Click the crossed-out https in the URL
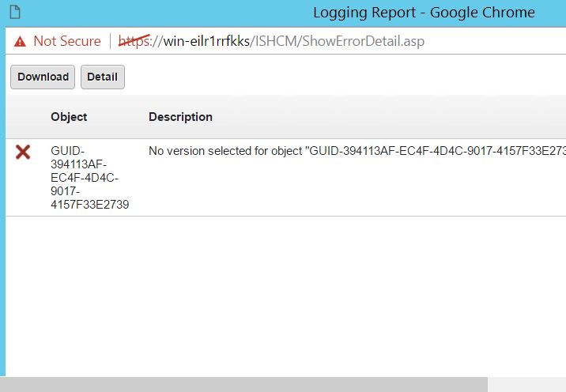The height and width of the screenshot is (392, 566). pos(134,41)
